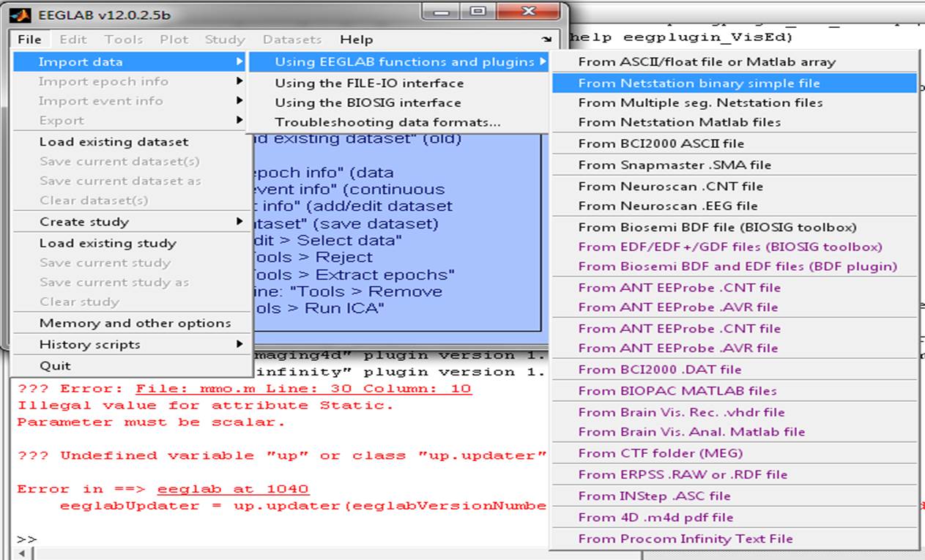Screen dimensions: 925x560
Task: Expand Import data submenu
Action: point(132,62)
